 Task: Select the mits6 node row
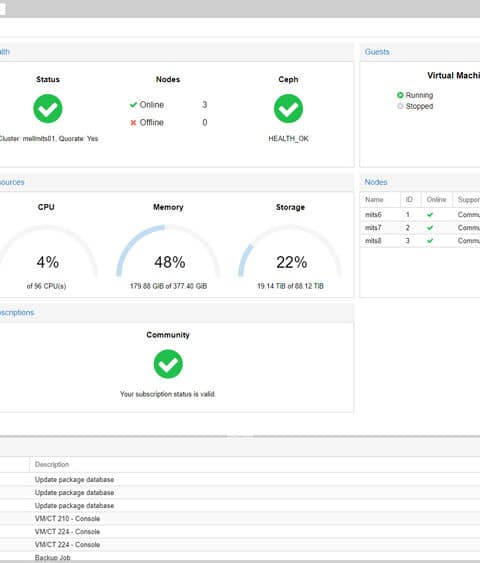point(420,215)
